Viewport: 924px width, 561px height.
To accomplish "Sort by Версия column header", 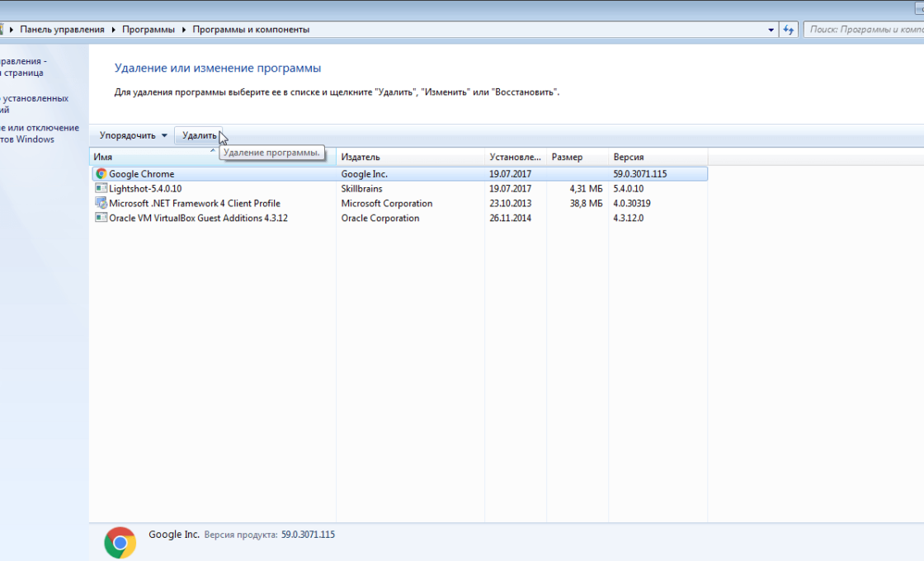I will click(x=658, y=157).
